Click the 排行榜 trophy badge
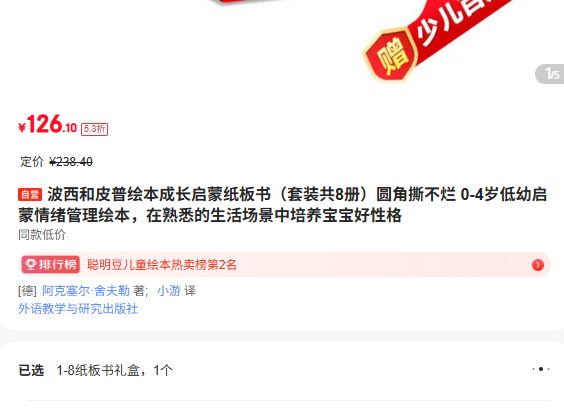Screen dimensions: 564x410 click(51, 265)
